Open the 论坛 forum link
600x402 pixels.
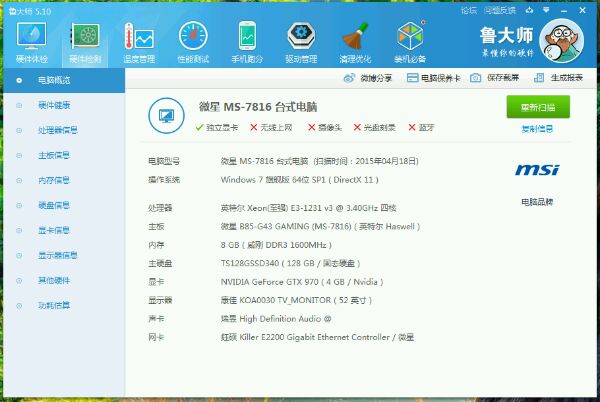pyautogui.click(x=469, y=10)
